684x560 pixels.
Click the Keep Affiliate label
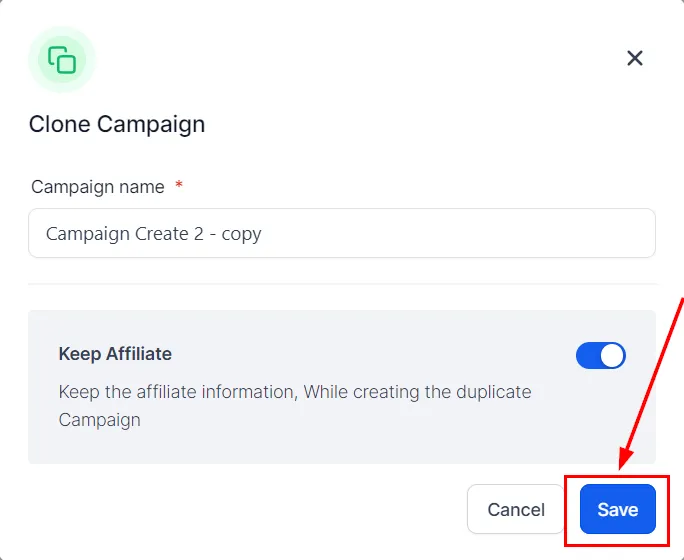115,354
